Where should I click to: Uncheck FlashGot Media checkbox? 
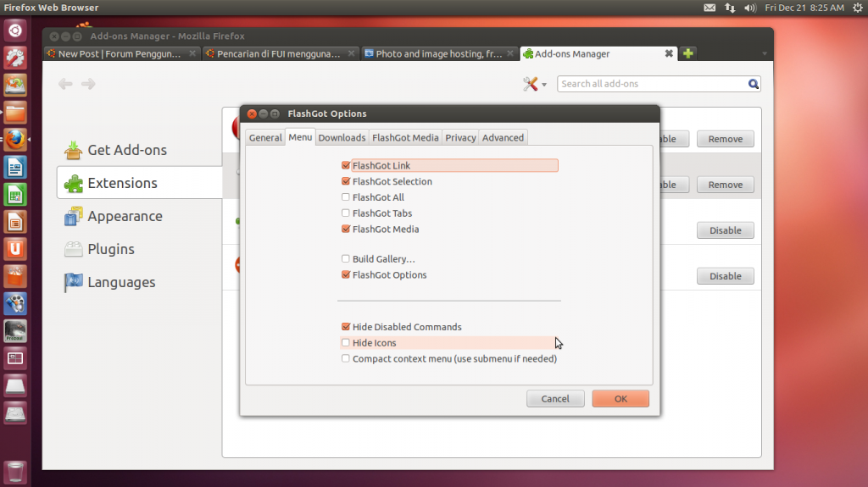346,230
